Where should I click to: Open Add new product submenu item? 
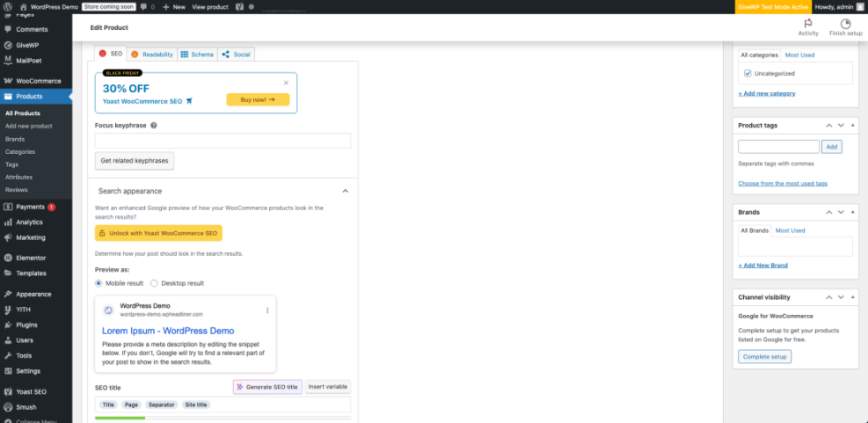[29, 126]
